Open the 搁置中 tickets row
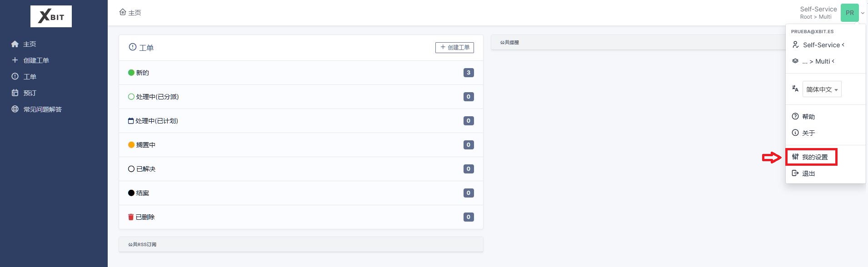868x267 pixels. click(301, 145)
